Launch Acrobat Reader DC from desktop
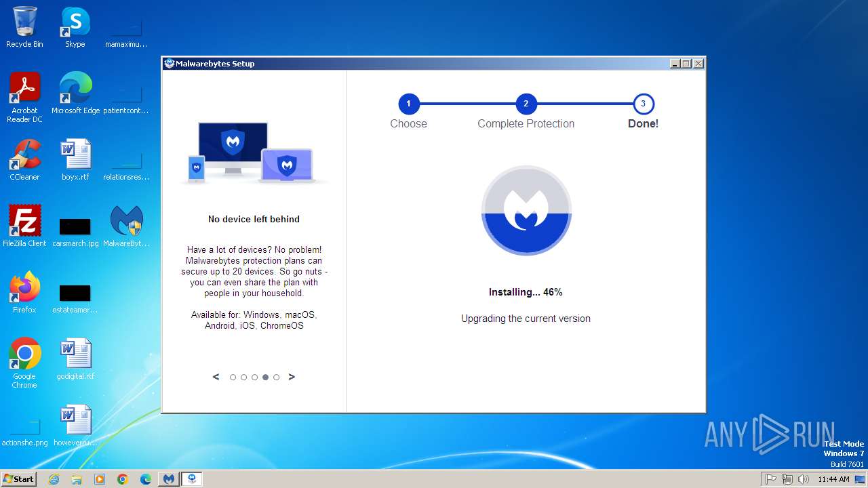Image resolution: width=868 pixels, height=488 pixels. coord(24,97)
